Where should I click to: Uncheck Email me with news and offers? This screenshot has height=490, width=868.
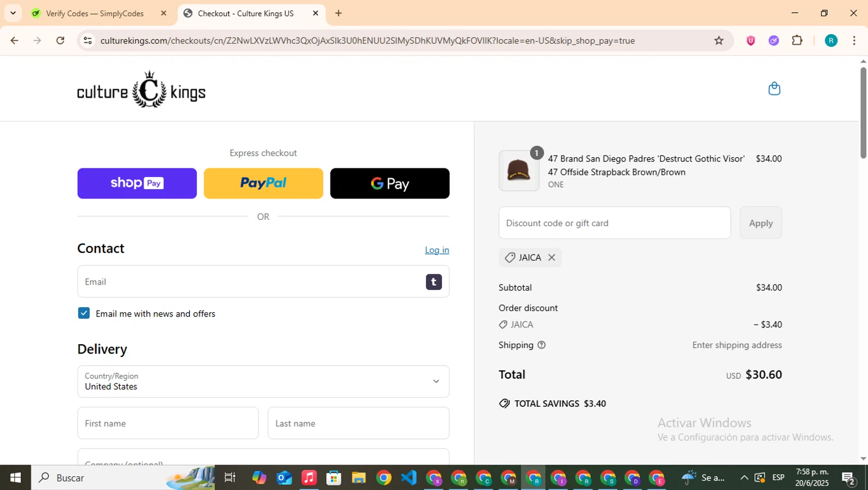point(84,313)
